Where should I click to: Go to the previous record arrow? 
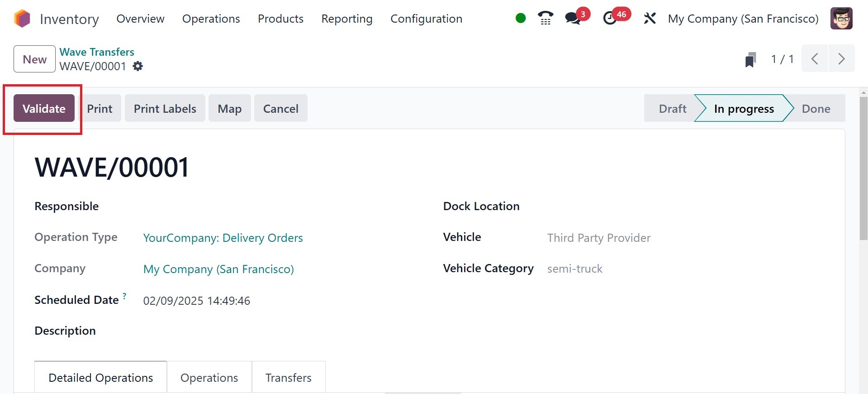815,58
